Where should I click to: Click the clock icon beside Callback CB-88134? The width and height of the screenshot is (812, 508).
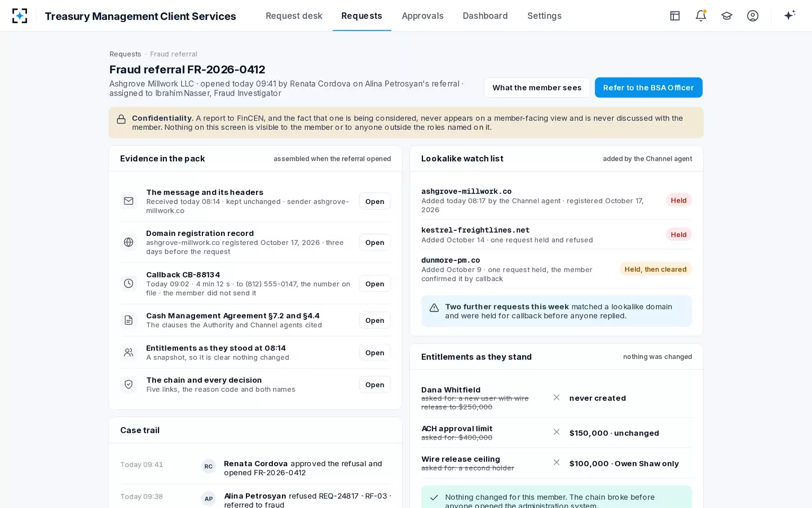click(129, 283)
